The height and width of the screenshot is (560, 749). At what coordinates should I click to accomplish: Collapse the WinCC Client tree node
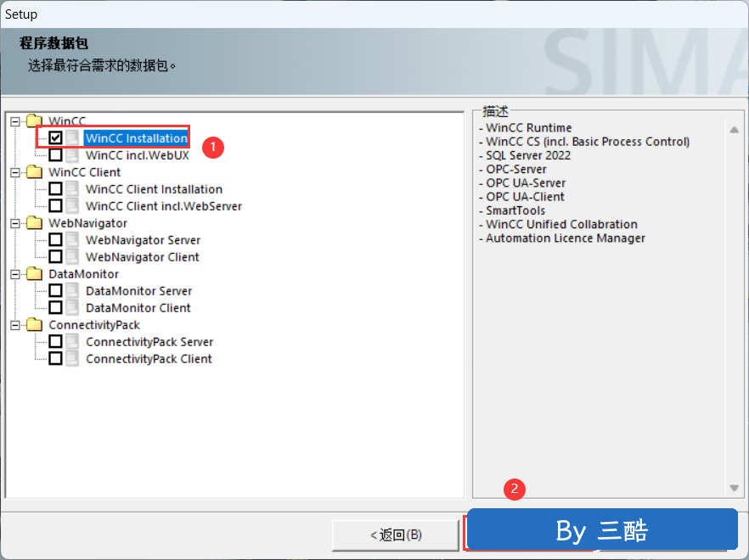[15, 172]
